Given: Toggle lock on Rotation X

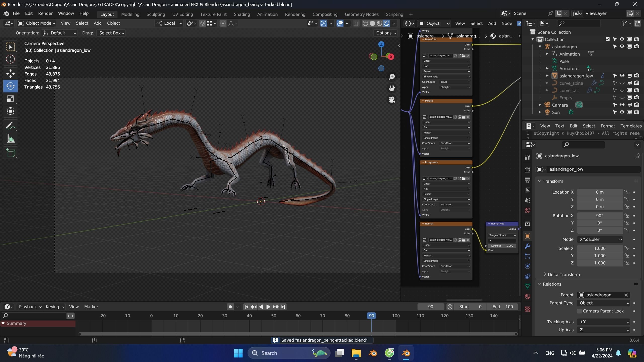Looking at the screenshot, I should pos(627,216).
